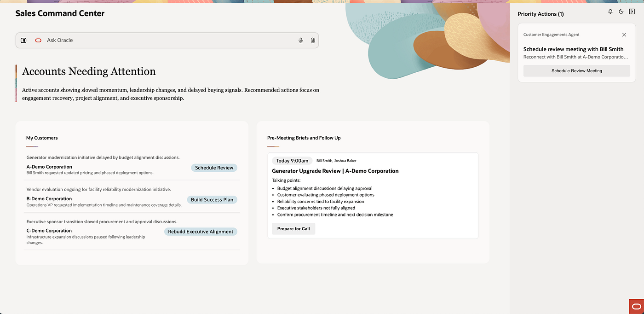Viewport: 644px width, 314px height.
Task: Open the A-Demo Corporation customer name
Action: (49, 167)
